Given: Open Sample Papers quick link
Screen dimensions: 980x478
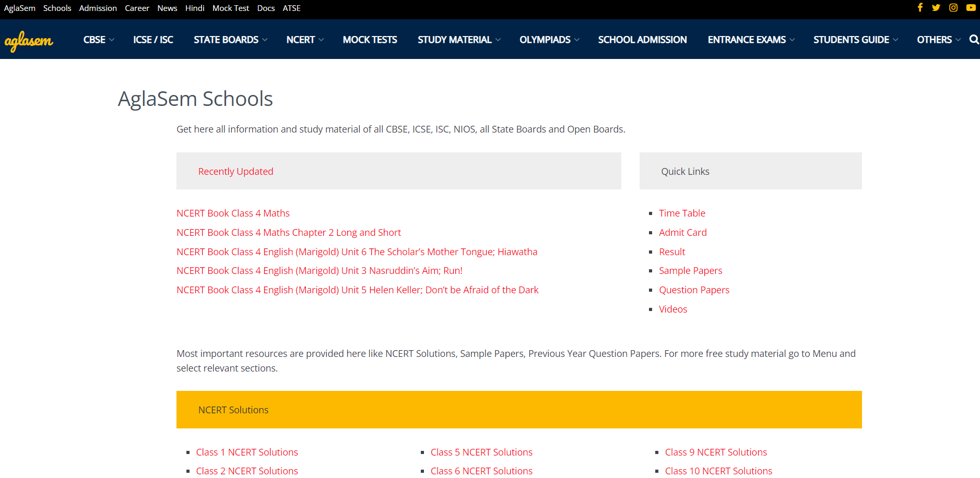Looking at the screenshot, I should point(690,270).
